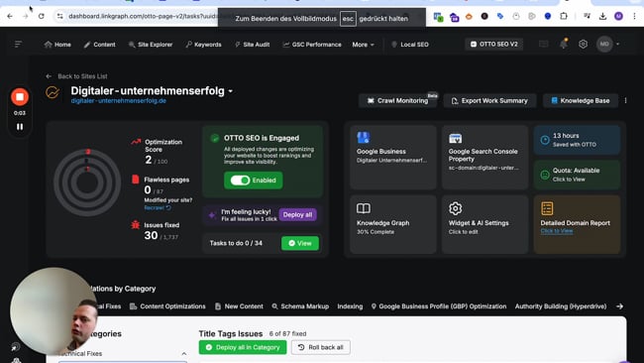The width and height of the screenshot is (644, 363).
Task: Open the user avatar MD dropdown
Action: pyautogui.click(x=608, y=44)
